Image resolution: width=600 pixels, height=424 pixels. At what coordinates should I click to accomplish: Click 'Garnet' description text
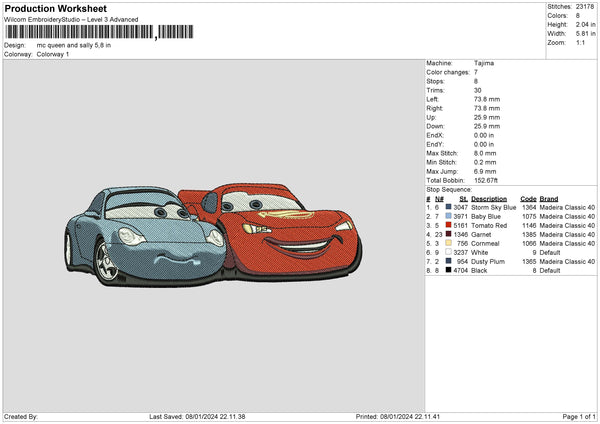[481, 235]
